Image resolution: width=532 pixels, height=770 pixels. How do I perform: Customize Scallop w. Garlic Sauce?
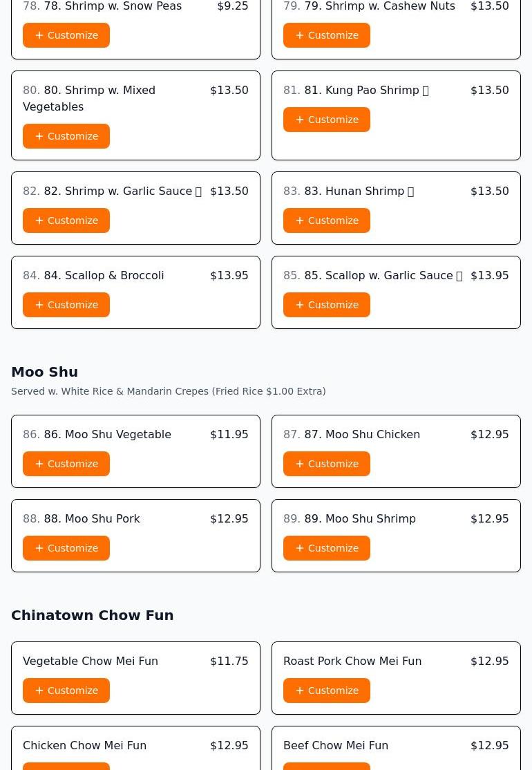[326, 305]
